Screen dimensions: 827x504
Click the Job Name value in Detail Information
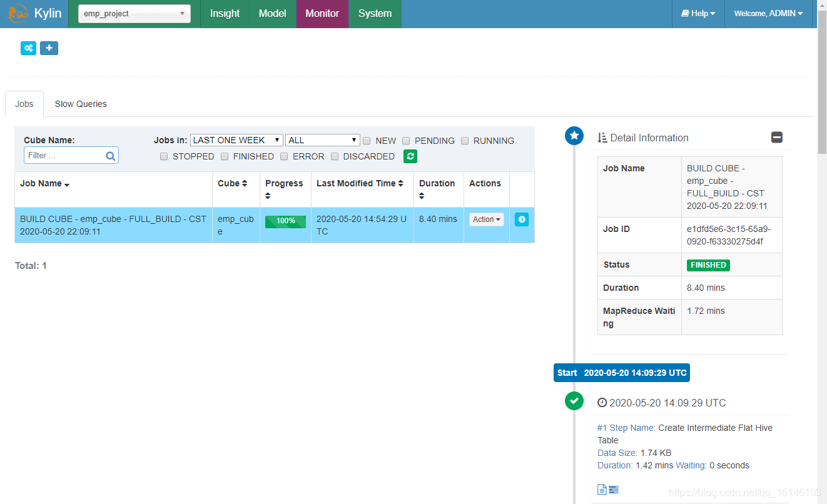pyautogui.click(x=727, y=187)
